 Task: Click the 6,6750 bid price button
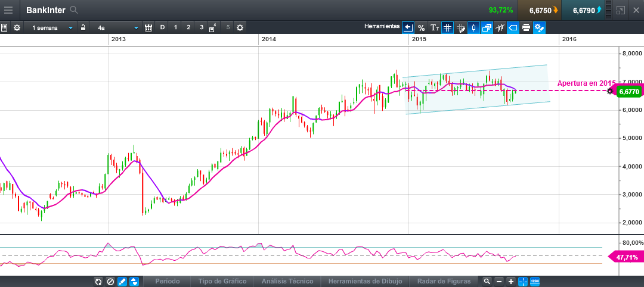click(540, 10)
